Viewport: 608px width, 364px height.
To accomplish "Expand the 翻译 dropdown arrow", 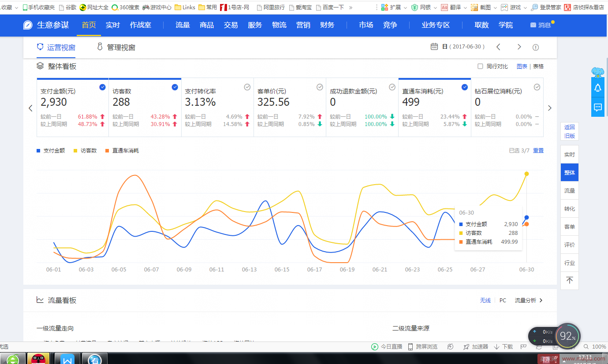I will 465,7.
